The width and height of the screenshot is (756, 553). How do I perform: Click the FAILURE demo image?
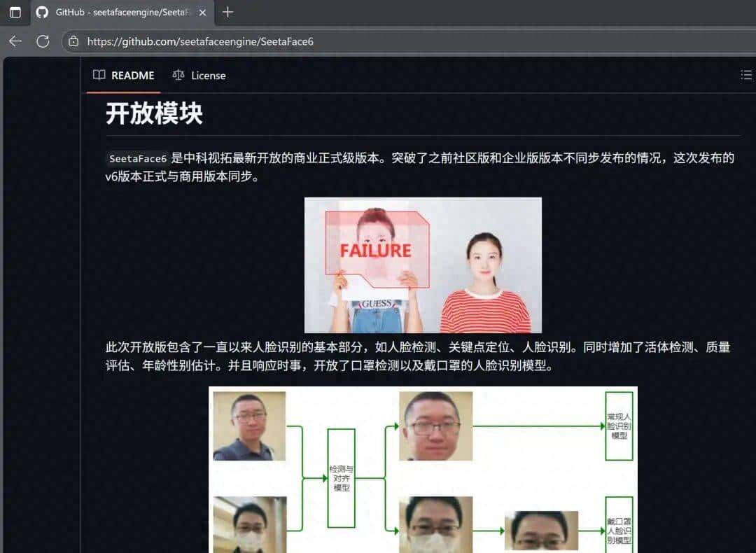(x=422, y=265)
